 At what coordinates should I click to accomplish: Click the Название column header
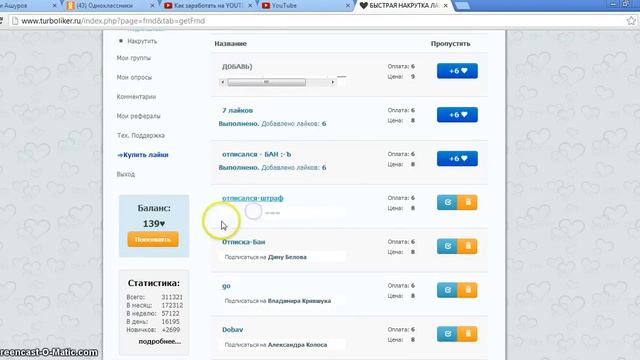[231, 44]
